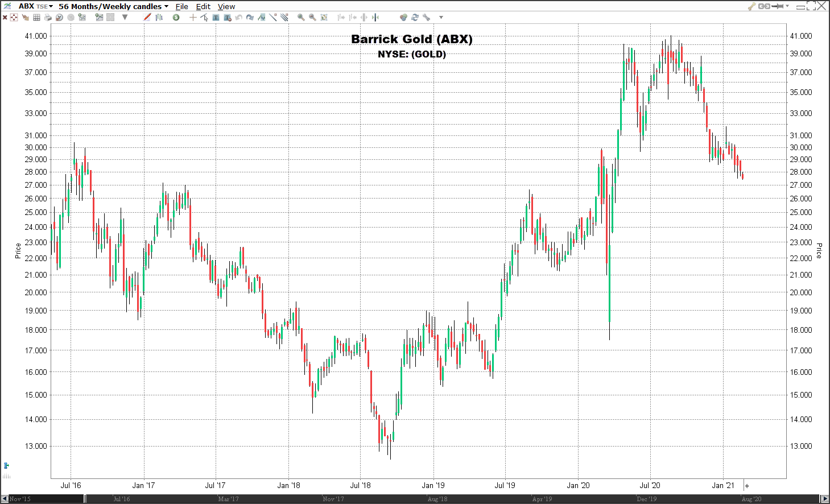This screenshot has width=830, height=504.
Task: Click the refresh arrows icon
Action: point(415,18)
